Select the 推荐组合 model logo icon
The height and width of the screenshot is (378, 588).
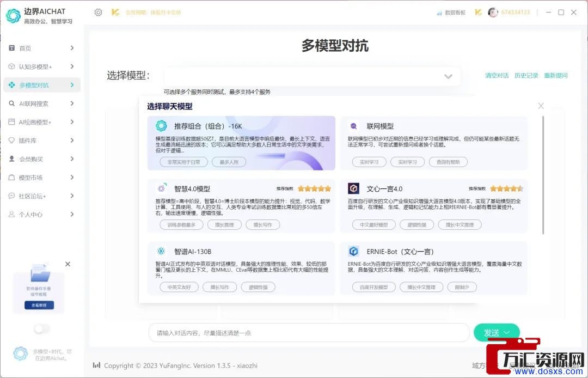pos(161,126)
